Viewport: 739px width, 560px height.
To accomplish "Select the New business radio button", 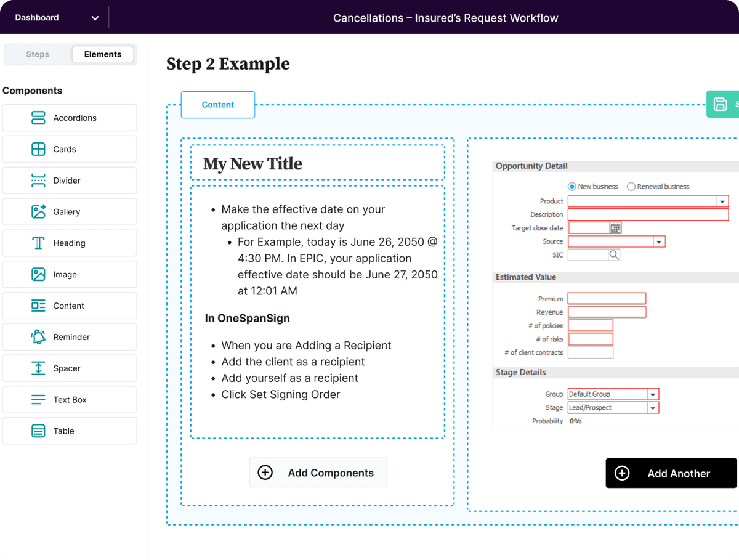I will coord(572,186).
